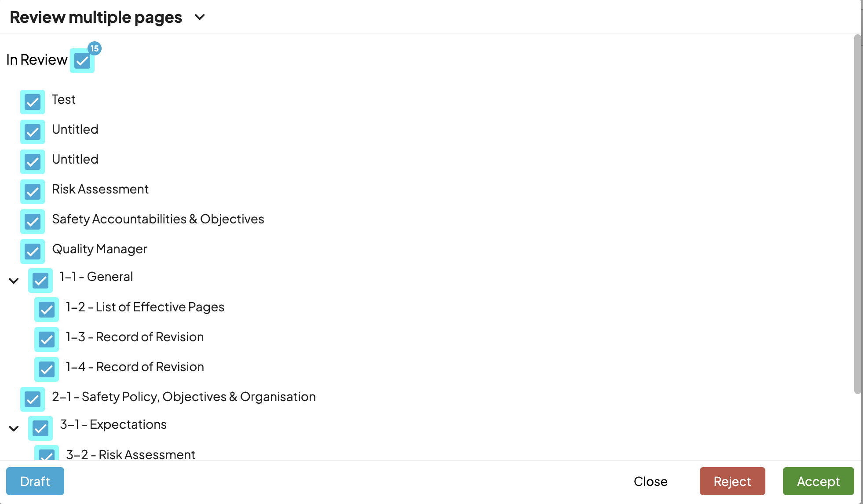
Task: Collapse the 3-1 Expectations section
Action: click(x=13, y=428)
